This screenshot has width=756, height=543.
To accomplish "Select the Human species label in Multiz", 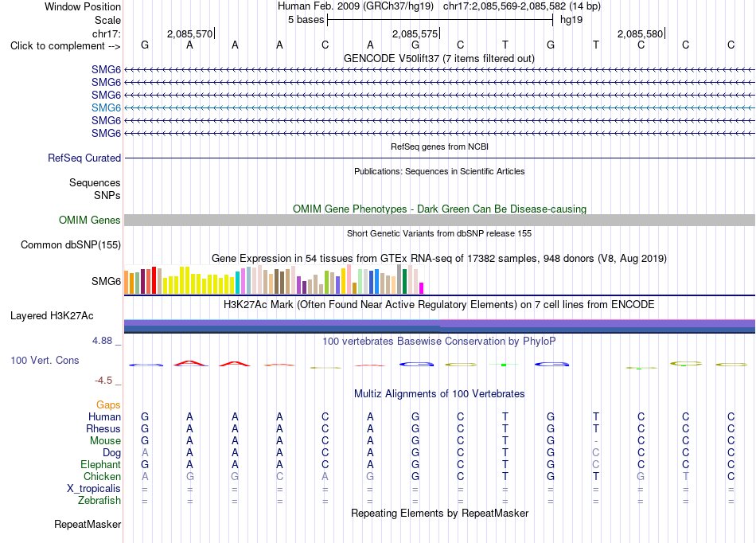I will click(x=104, y=416).
